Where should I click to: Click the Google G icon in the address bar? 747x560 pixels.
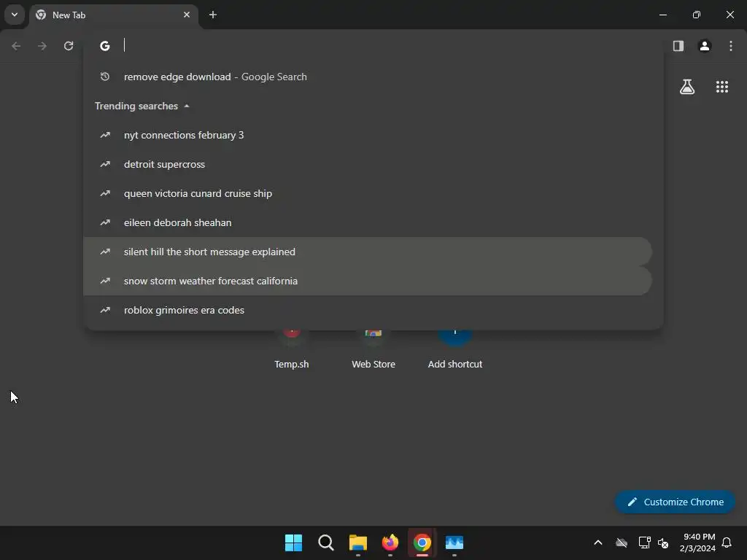tap(105, 46)
